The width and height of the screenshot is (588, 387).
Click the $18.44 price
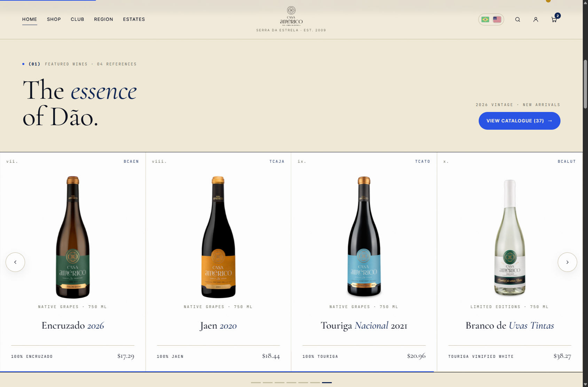pos(271,356)
